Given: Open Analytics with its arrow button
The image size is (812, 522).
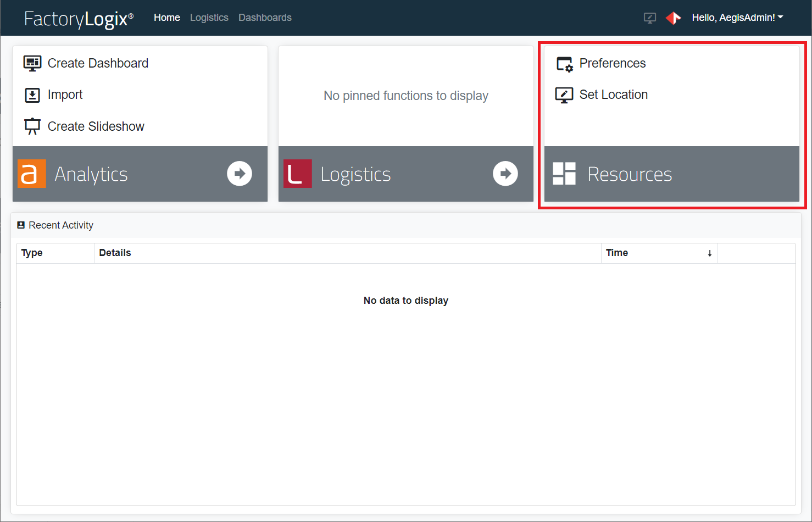Looking at the screenshot, I should [240, 174].
